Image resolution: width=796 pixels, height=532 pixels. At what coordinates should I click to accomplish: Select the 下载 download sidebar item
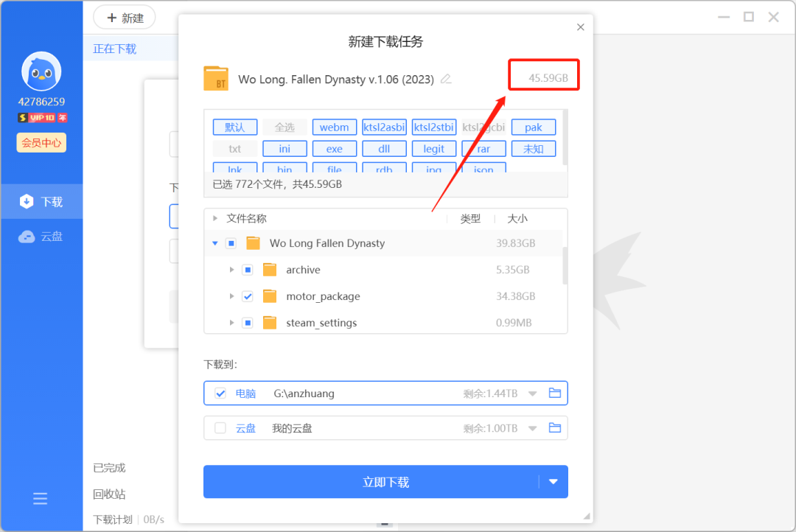point(41,202)
